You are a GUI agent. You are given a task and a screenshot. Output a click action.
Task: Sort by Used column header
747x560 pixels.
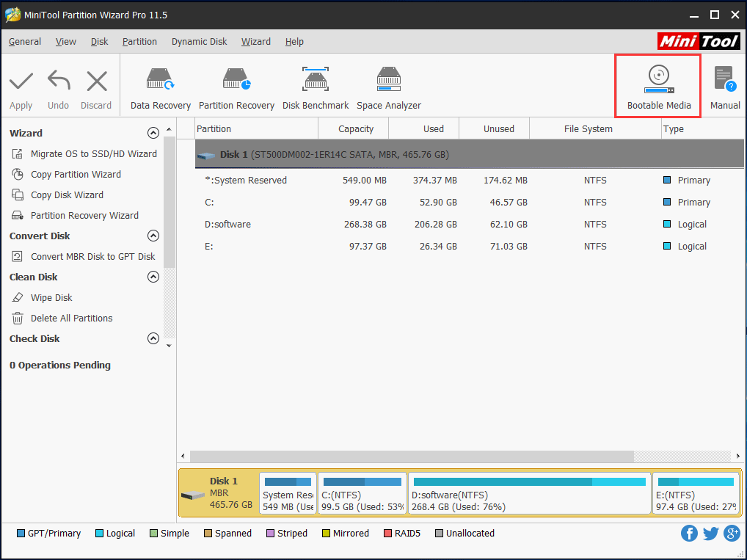(424, 128)
